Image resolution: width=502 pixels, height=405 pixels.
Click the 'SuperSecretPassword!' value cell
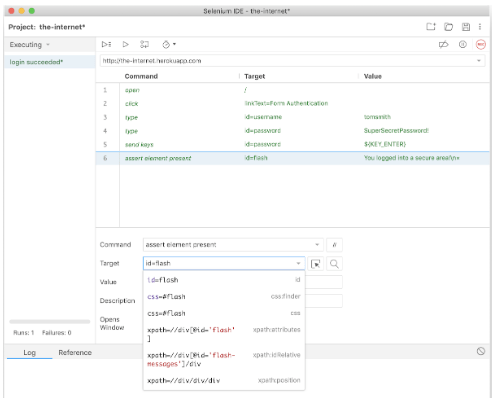click(x=396, y=131)
